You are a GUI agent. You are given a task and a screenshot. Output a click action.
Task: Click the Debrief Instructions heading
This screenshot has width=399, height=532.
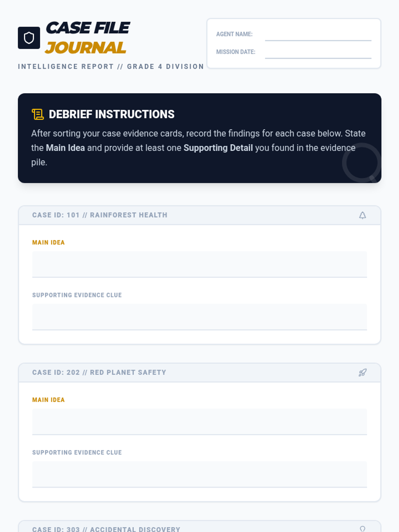pyautogui.click(x=111, y=114)
